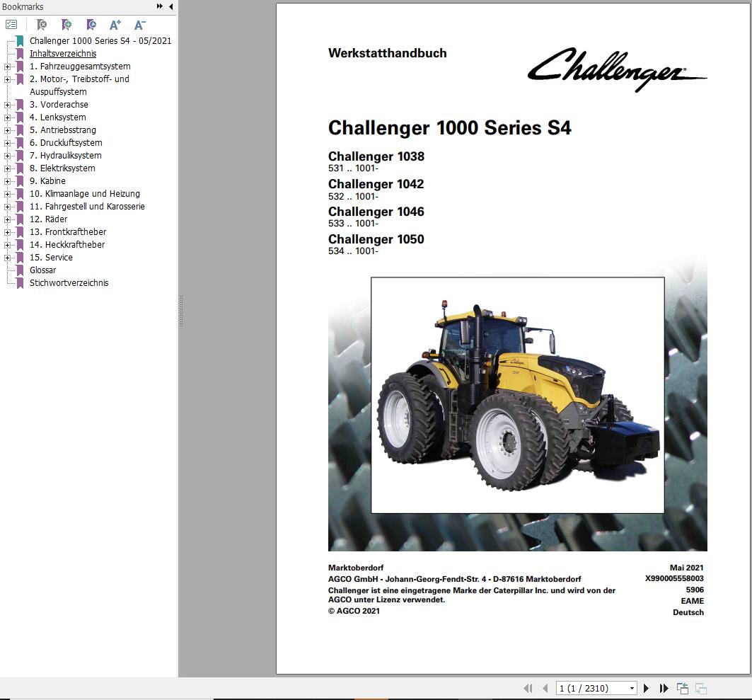Go to the next page
The image size is (752, 700).
point(646,689)
